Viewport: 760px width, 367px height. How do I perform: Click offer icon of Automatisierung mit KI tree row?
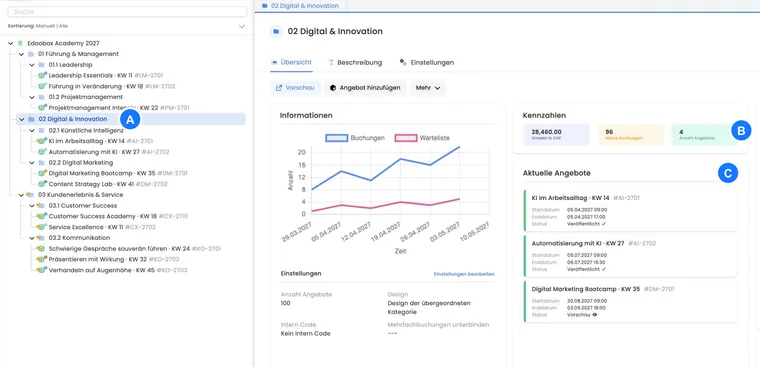(42, 152)
